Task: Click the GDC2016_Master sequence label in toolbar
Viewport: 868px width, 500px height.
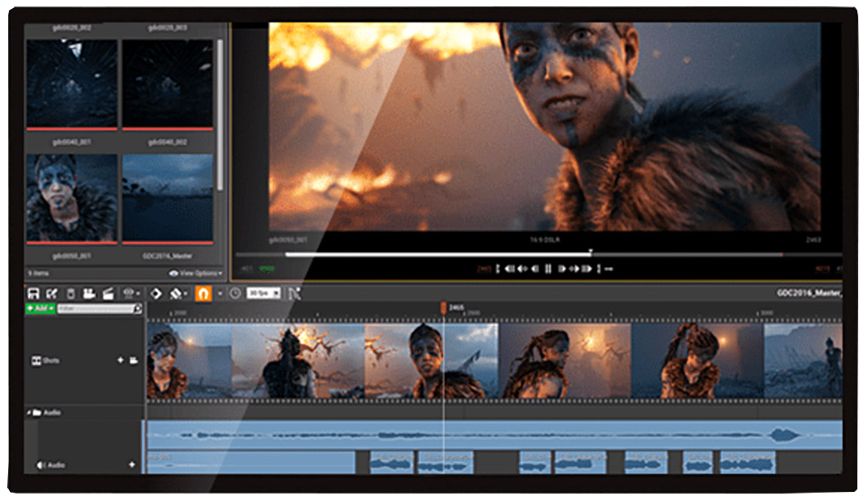Action: point(809,293)
